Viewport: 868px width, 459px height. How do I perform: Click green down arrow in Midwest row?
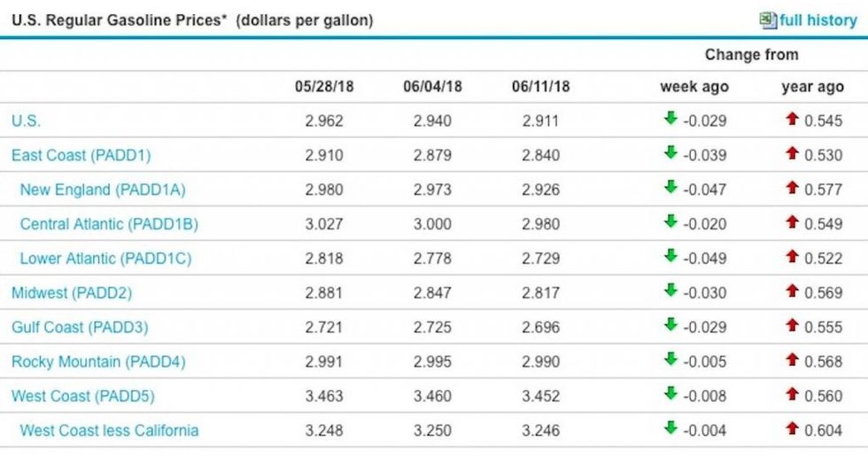pyautogui.click(x=670, y=291)
